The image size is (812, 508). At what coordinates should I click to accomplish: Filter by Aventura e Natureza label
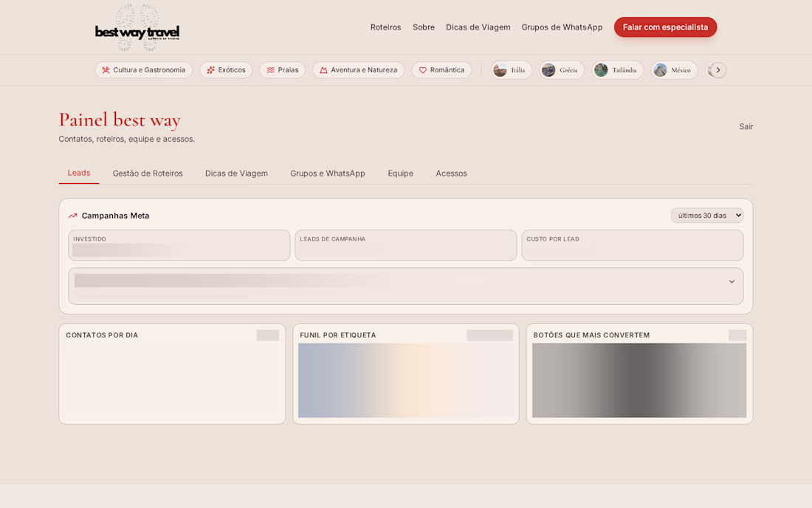(364, 70)
